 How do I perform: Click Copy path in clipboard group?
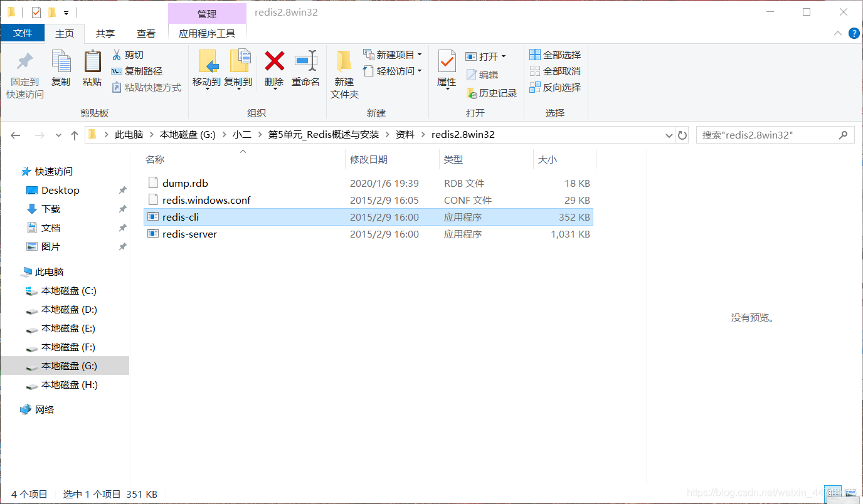tap(137, 71)
